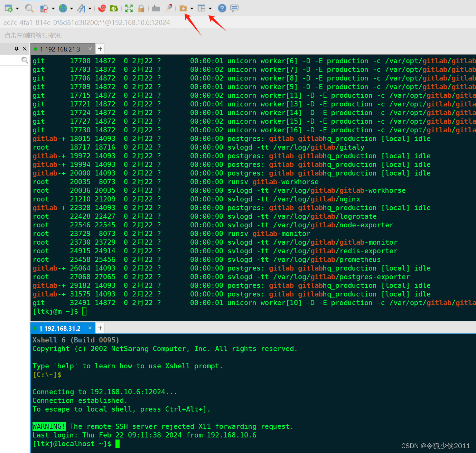Click the highlighter pen icon

(x=168, y=8)
